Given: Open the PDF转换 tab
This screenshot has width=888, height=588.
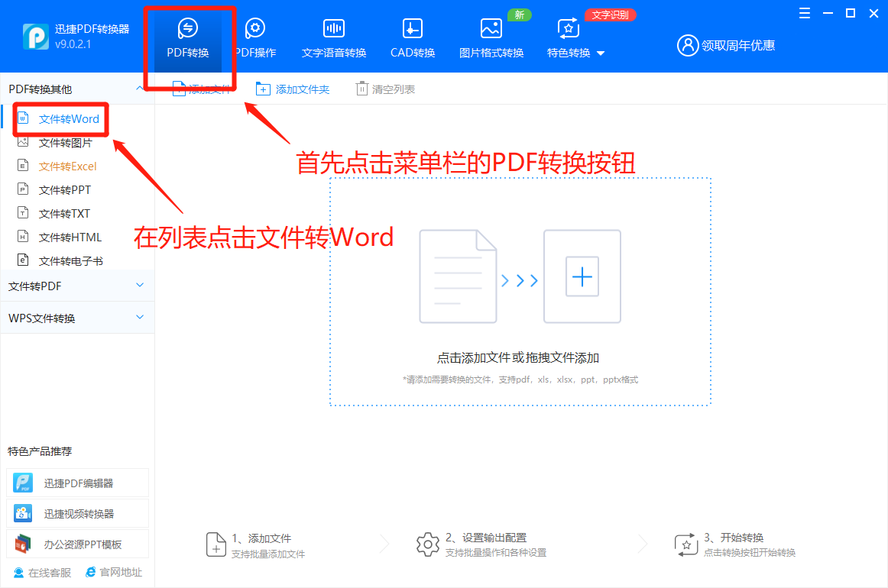Looking at the screenshot, I should pos(188,38).
